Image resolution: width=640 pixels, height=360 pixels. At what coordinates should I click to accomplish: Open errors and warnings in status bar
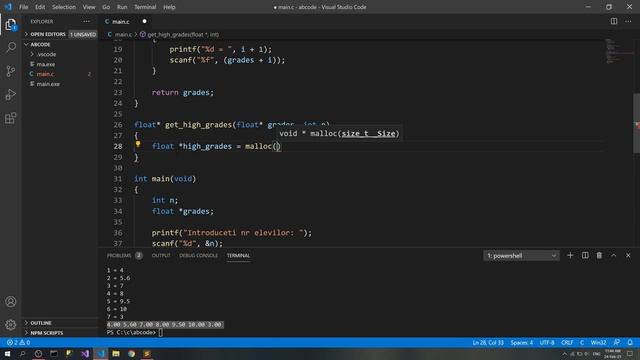tap(18, 342)
